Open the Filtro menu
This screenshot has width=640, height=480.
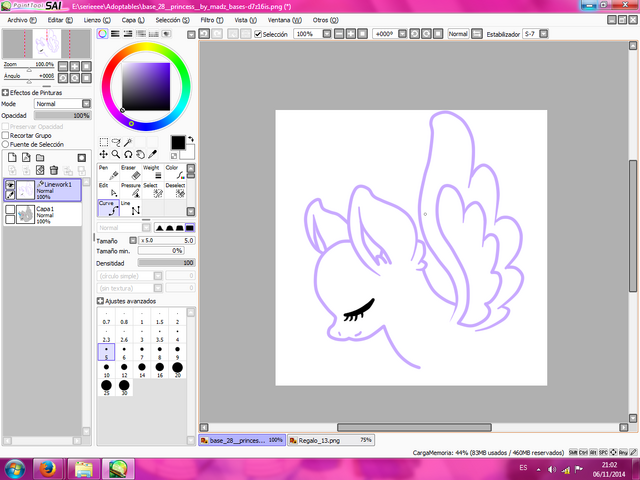tap(212, 20)
